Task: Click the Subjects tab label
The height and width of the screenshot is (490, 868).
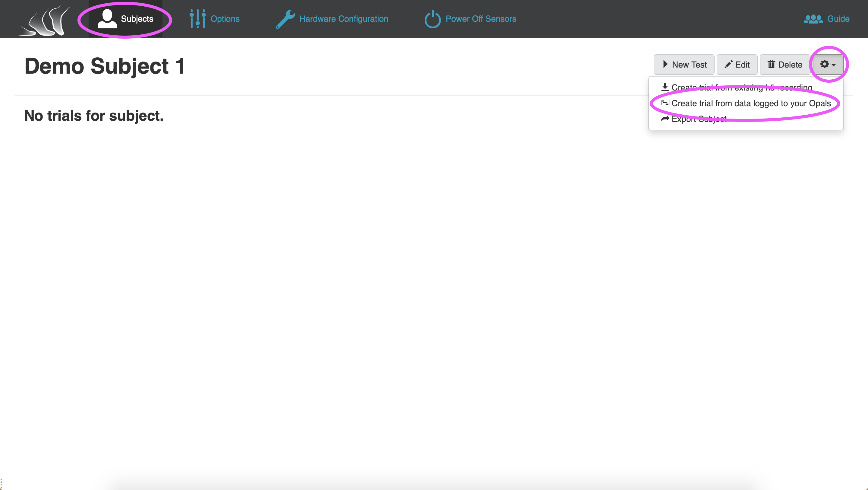Action: pos(137,19)
